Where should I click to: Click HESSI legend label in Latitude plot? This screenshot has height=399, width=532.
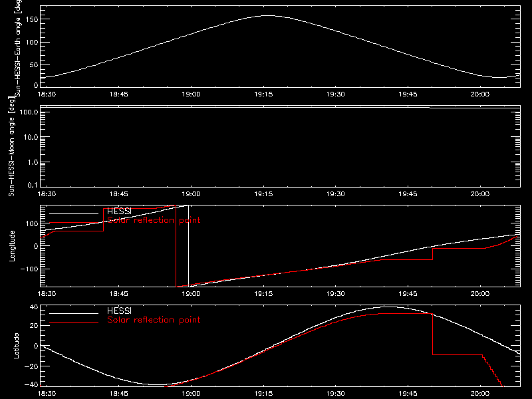[119, 311]
